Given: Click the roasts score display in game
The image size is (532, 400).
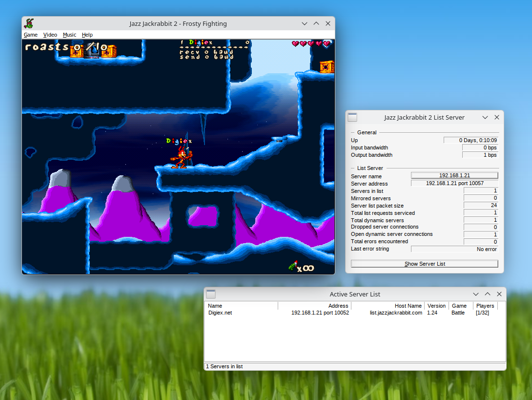Looking at the screenshot, I should (66, 47).
